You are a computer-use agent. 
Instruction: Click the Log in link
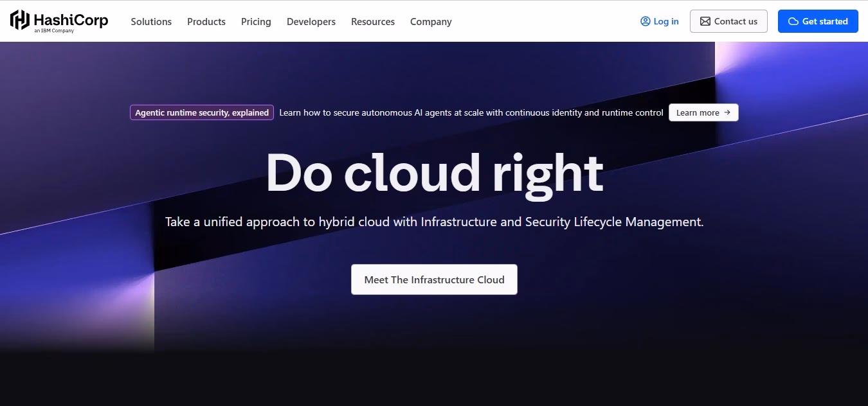(x=660, y=21)
